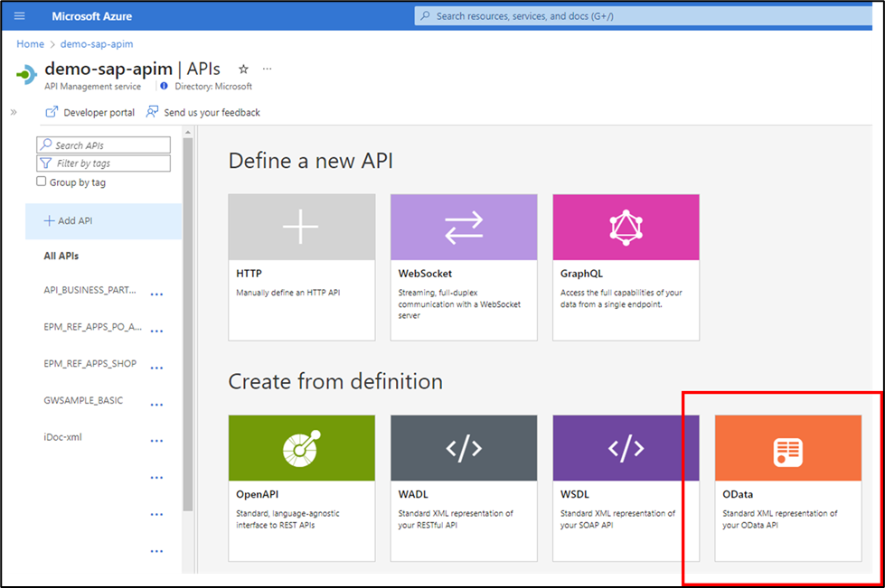Click the filter funnel icon

pos(46,163)
